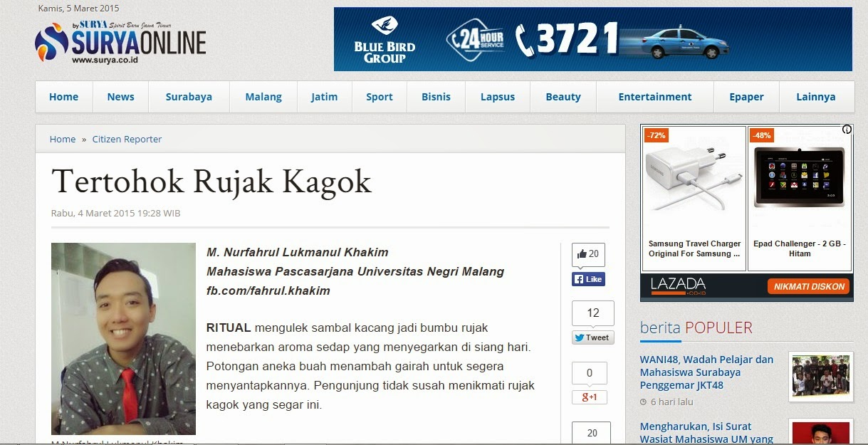This screenshot has width=868, height=445.
Task: Open the Beauty section
Action: (563, 97)
